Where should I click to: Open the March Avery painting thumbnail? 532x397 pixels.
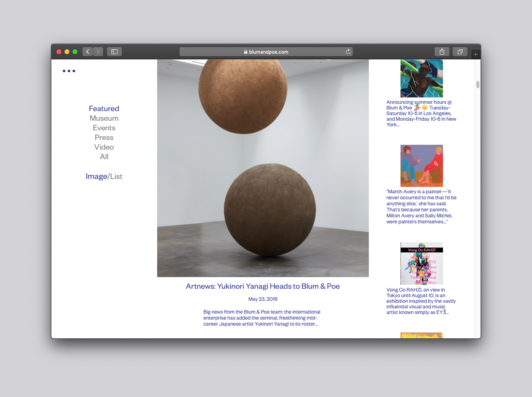click(x=421, y=166)
